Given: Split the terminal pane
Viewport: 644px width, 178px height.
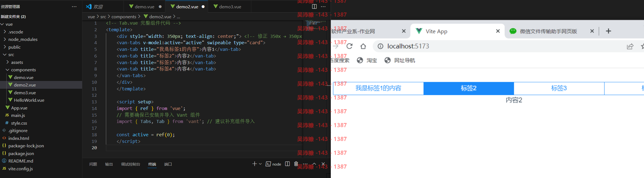Looking at the screenshot, I should (287, 164).
